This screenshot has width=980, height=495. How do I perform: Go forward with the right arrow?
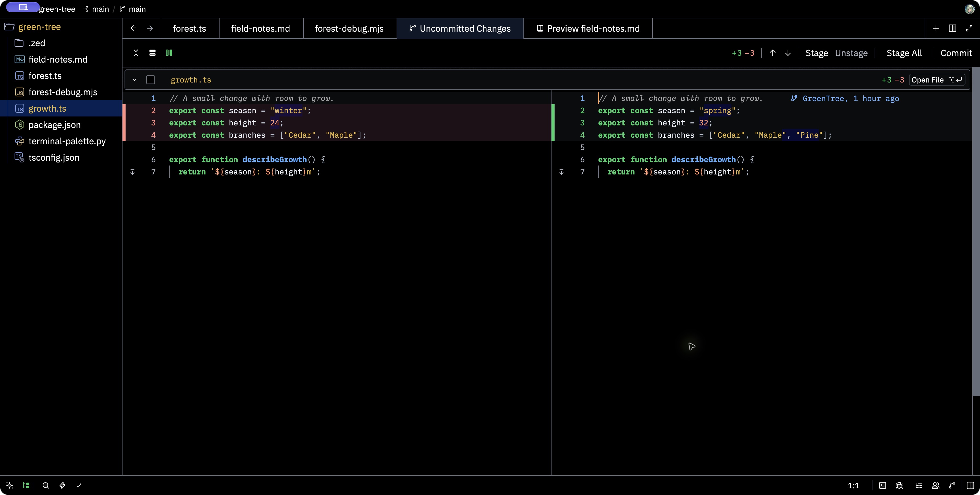click(x=150, y=28)
